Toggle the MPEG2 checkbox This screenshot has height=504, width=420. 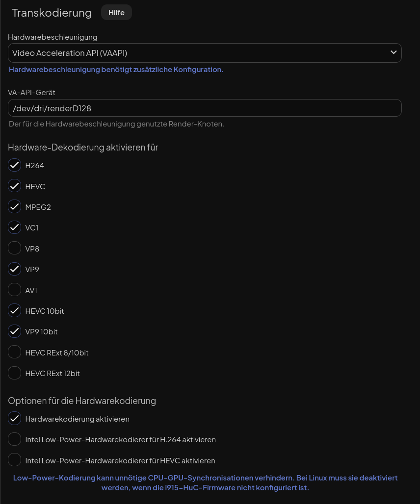click(x=15, y=207)
